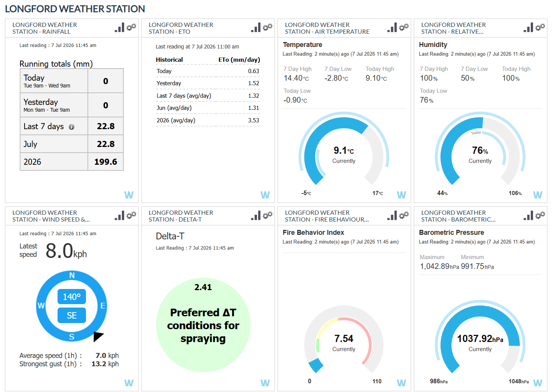The image size is (552, 392).
Task: Select Last 7 days rainfall value 22.8
Action: [x=106, y=126]
